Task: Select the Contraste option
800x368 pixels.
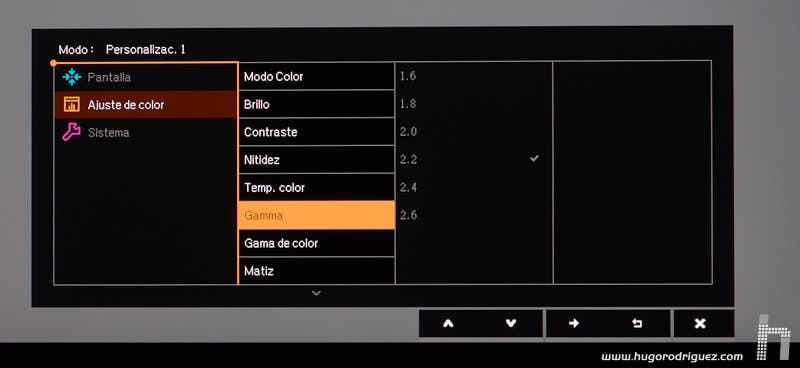Action: click(x=316, y=132)
